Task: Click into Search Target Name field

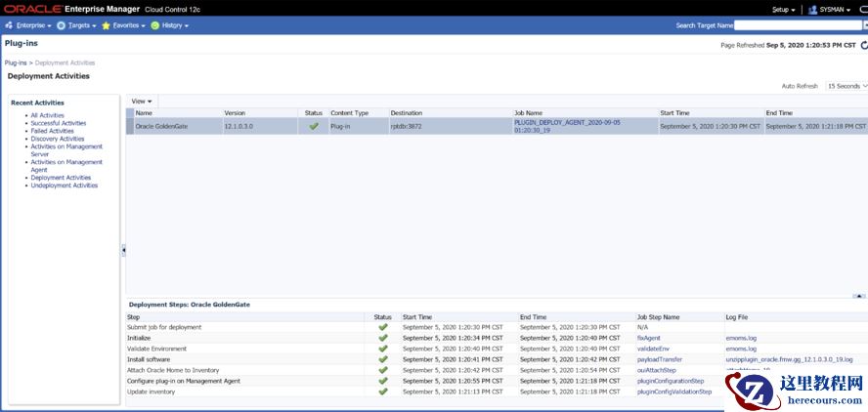Action: point(798,25)
